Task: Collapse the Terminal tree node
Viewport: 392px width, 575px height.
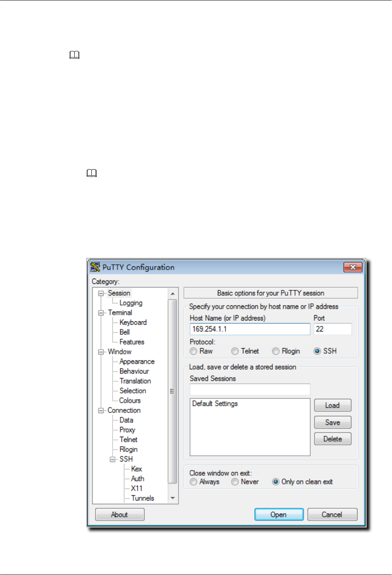Action: 101,313
